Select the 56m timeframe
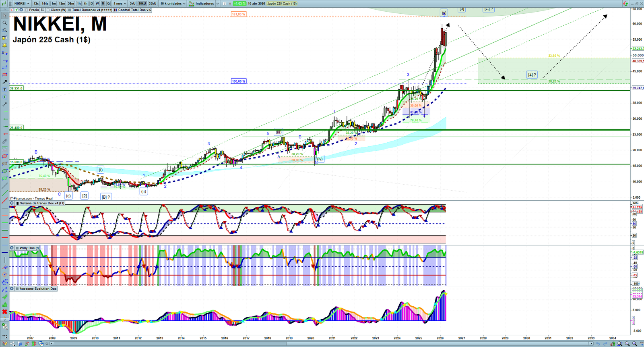Viewport: 644px width, 347px height. [x=71, y=4]
